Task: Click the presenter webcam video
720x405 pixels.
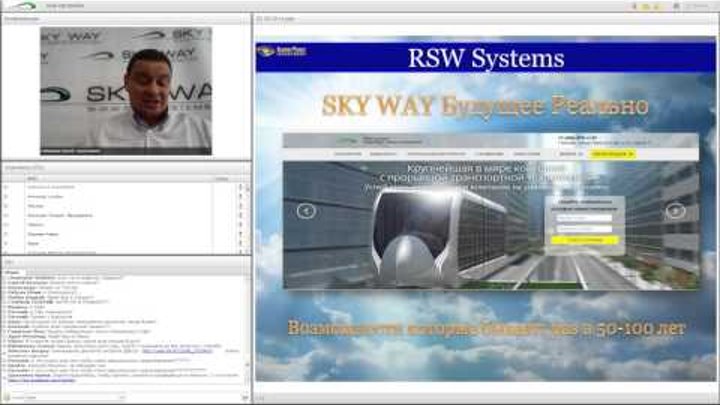Action: click(x=125, y=90)
